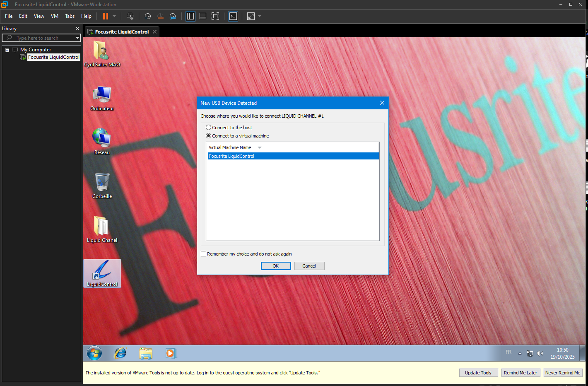Open the stretch mode dropdown arrow
This screenshot has width=588, height=386.
260,16
